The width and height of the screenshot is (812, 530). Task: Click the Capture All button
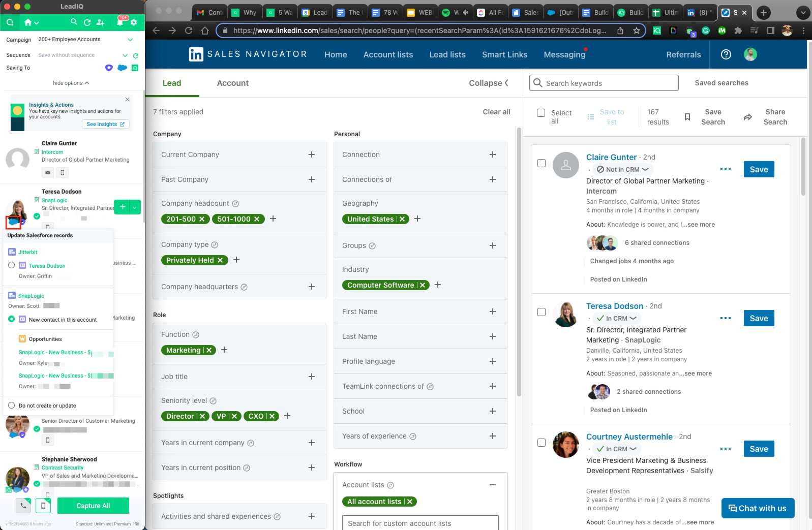click(93, 506)
